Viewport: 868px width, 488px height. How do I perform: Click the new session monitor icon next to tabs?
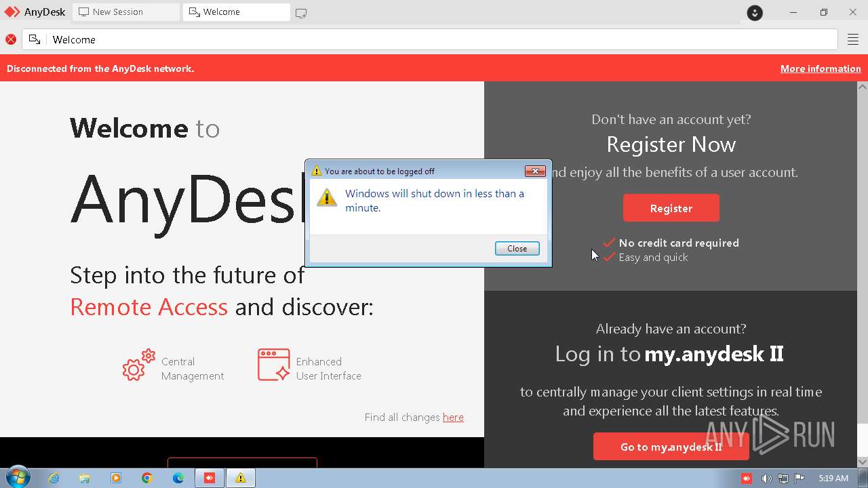coord(301,13)
